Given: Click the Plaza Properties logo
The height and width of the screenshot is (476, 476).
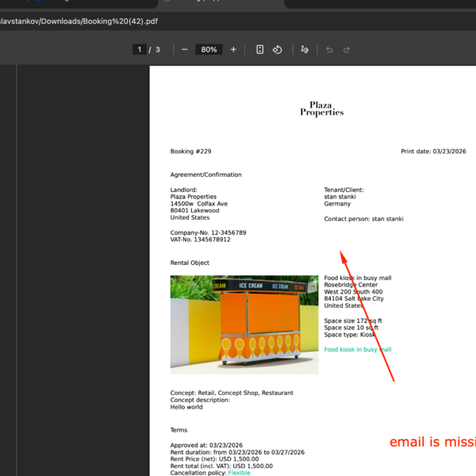Looking at the screenshot, I should click(321, 109).
